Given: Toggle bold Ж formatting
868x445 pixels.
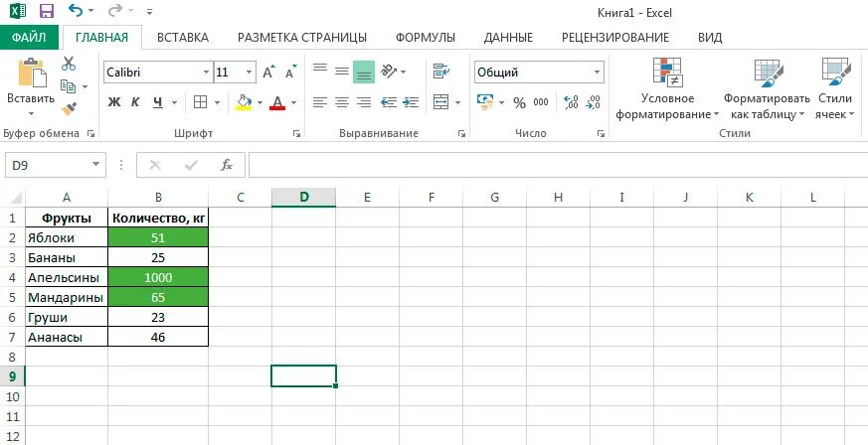Looking at the screenshot, I should 114,102.
